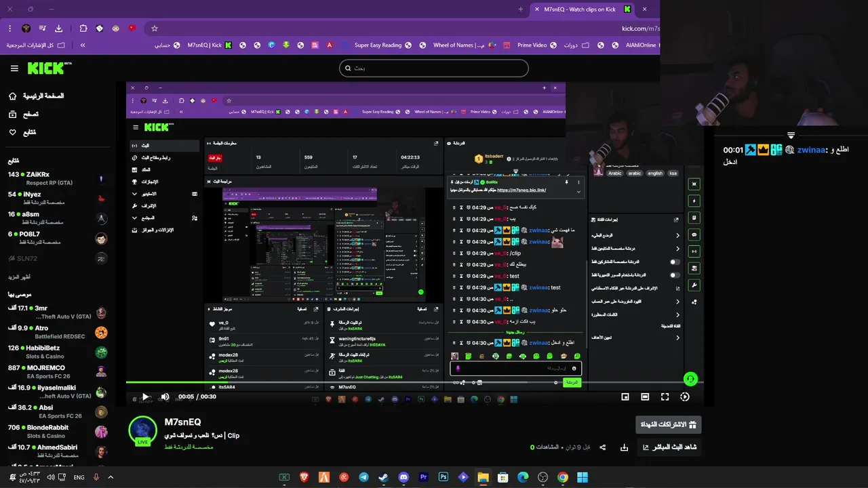
Task: Open ilyaselmaliki recommended channel
Action: (x=58, y=392)
